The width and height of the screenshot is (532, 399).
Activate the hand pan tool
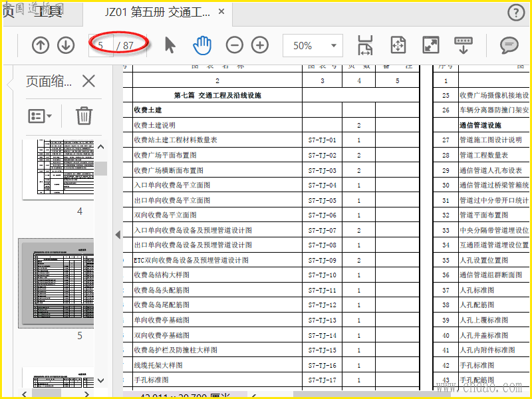(x=202, y=45)
